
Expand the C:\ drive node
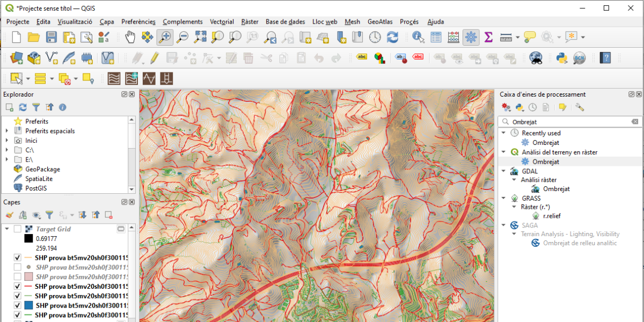[x=7, y=150]
